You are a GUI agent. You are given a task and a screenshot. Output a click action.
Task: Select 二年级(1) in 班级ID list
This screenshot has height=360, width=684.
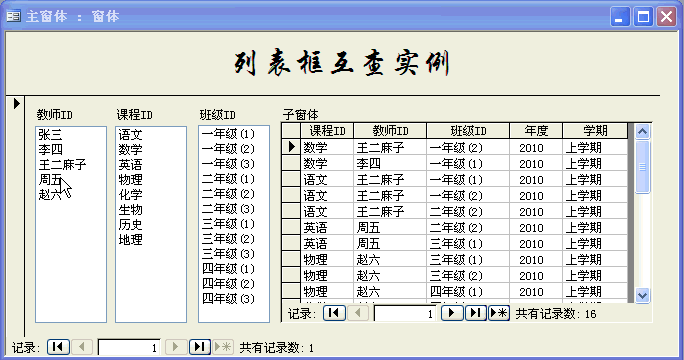tap(228, 179)
